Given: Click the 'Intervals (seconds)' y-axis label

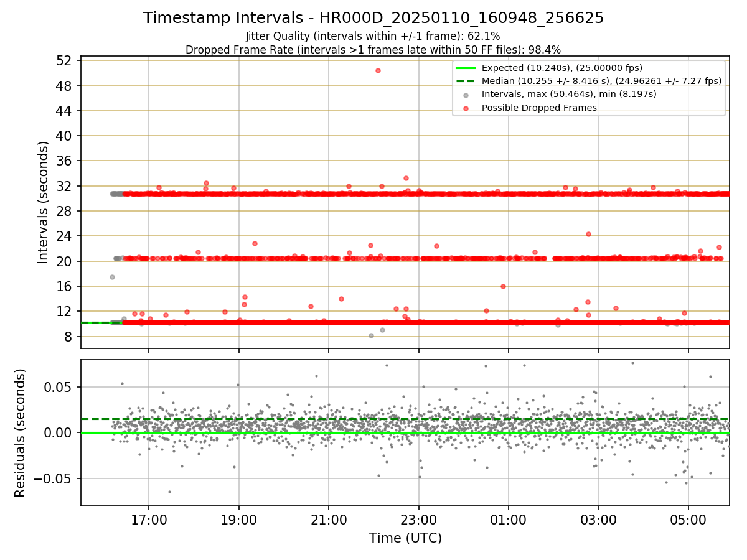Looking at the screenshot, I should tap(44, 202).
